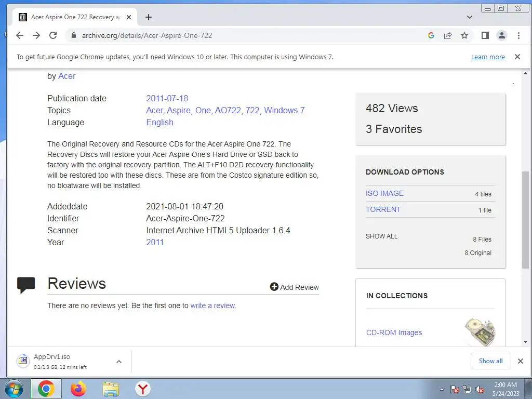Viewport: 532px width, 399px height.
Task: Close the downloads bar
Action: 521,361
